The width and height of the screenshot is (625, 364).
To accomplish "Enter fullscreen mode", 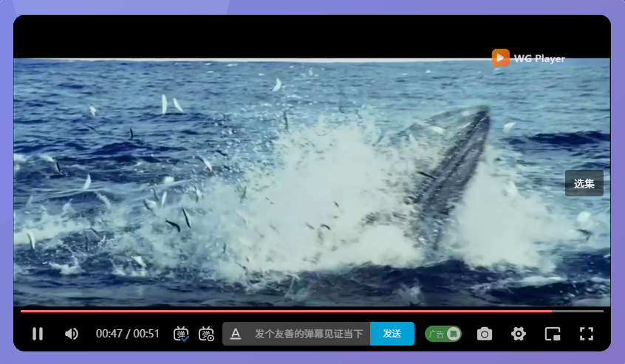I will coord(587,334).
